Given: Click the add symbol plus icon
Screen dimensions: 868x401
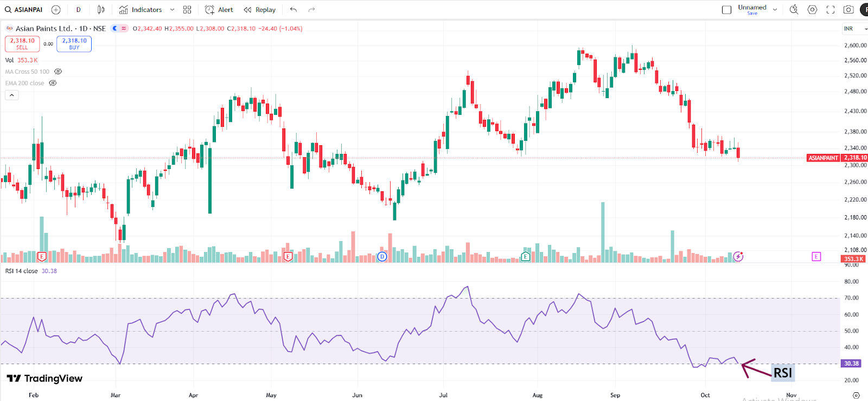Looking at the screenshot, I should pos(56,10).
